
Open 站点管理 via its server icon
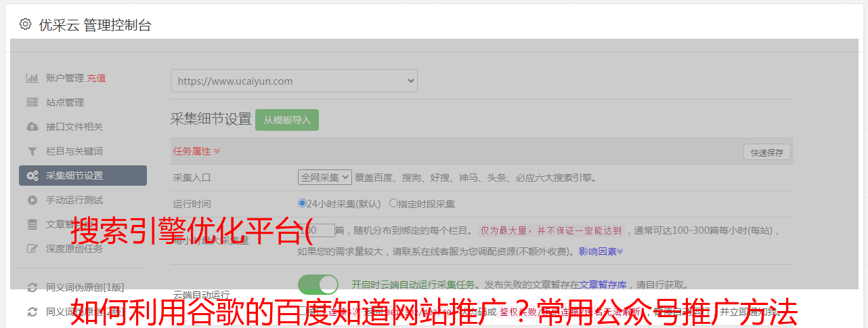[32, 102]
